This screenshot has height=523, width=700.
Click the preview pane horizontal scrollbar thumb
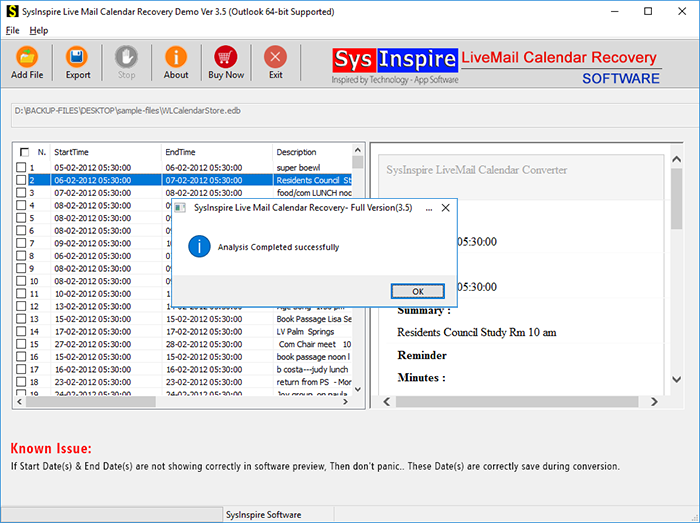(x=517, y=402)
